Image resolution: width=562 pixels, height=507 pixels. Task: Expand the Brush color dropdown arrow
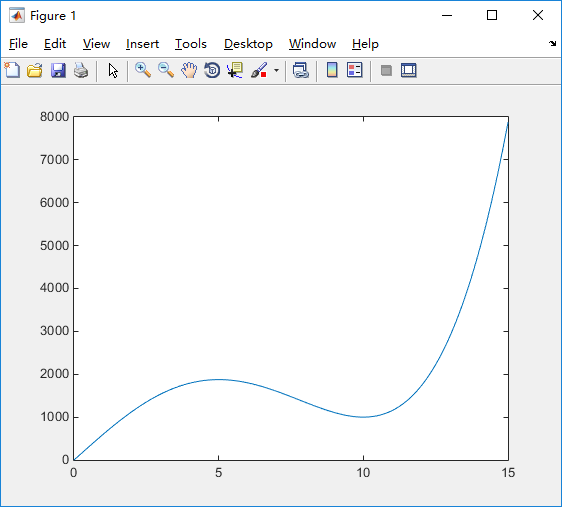(276, 70)
